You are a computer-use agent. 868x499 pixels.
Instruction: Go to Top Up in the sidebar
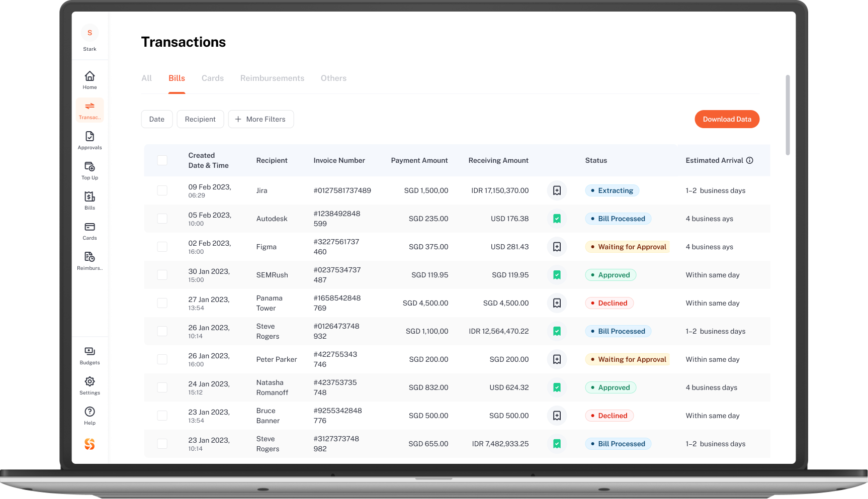[90, 170]
